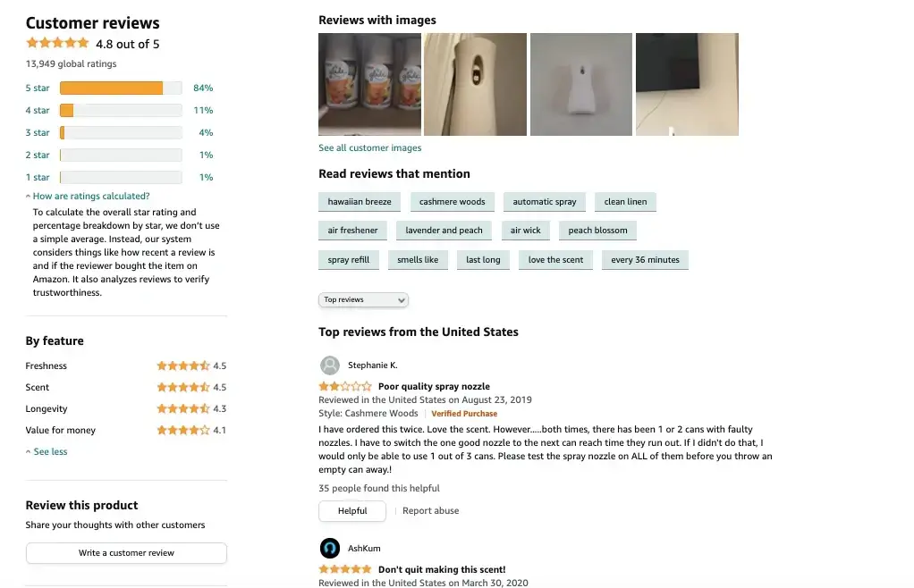
Task: Select the 'hawaiian breeze' mention filter
Action: (358, 201)
